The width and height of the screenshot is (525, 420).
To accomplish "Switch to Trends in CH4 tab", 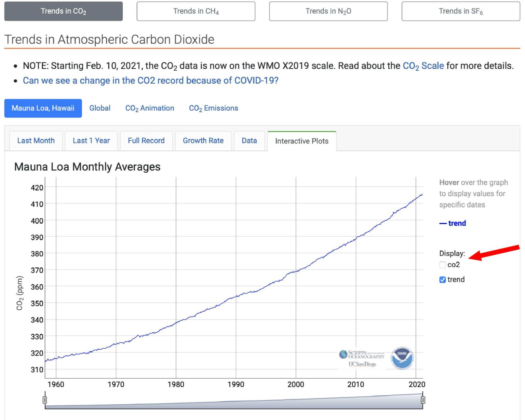I will (x=196, y=11).
